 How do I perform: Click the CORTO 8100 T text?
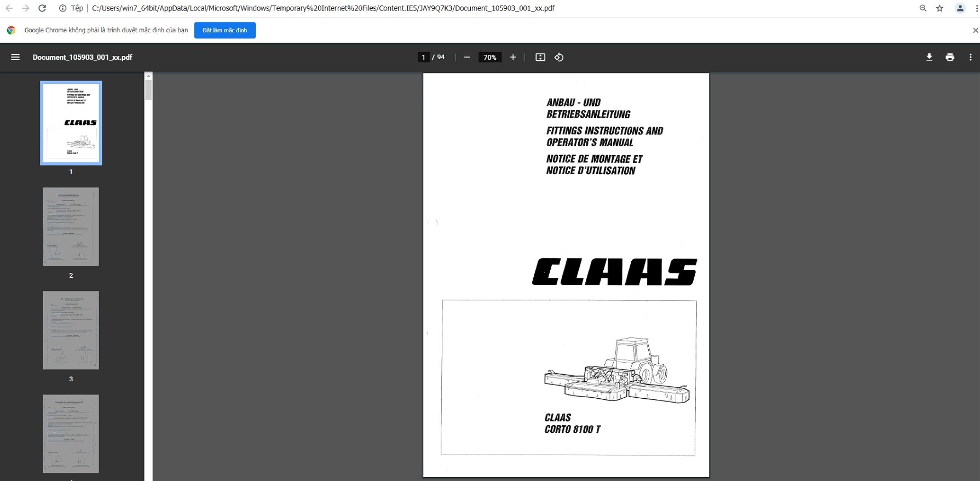572,430
